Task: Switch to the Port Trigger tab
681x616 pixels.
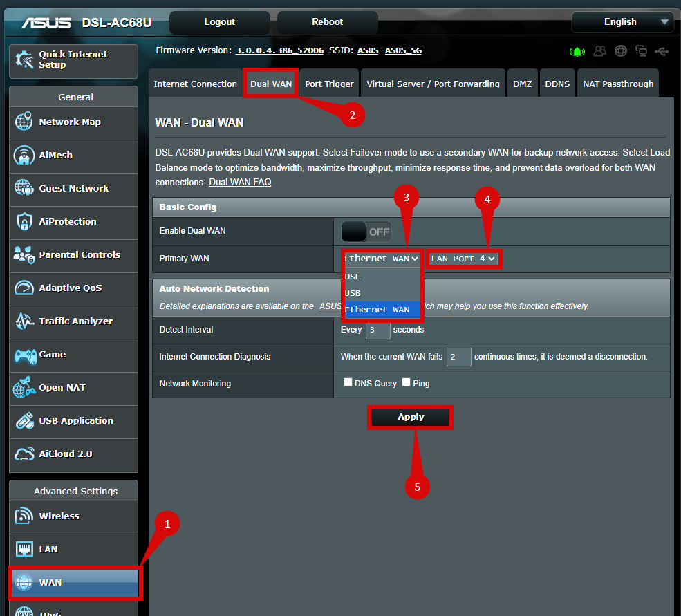Action: 329,84
